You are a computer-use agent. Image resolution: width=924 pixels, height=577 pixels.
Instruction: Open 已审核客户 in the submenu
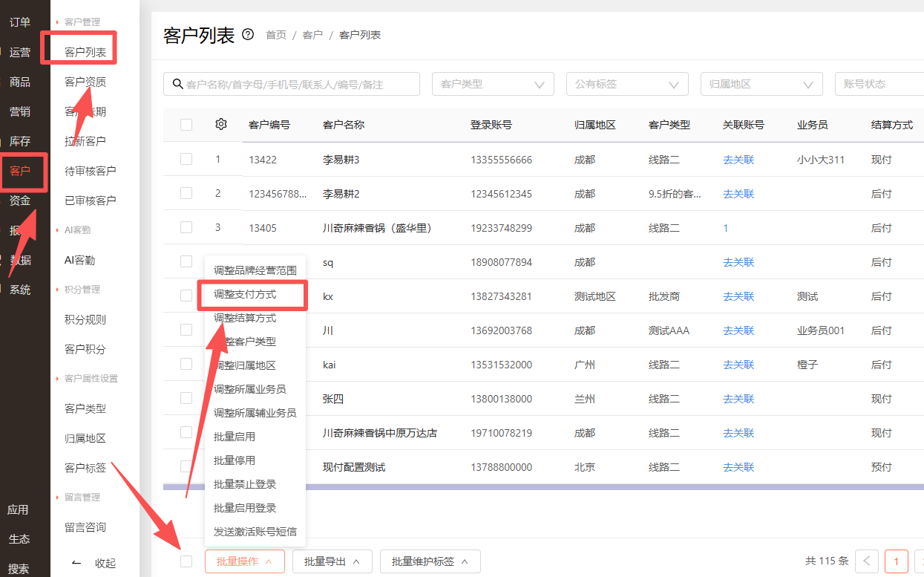coord(91,201)
